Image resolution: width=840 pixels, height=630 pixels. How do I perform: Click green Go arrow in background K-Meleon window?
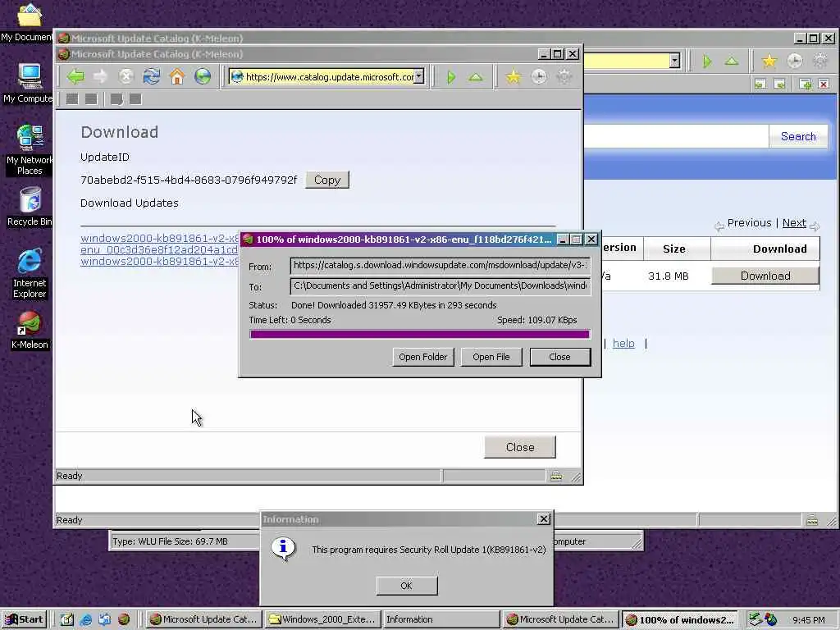point(707,61)
